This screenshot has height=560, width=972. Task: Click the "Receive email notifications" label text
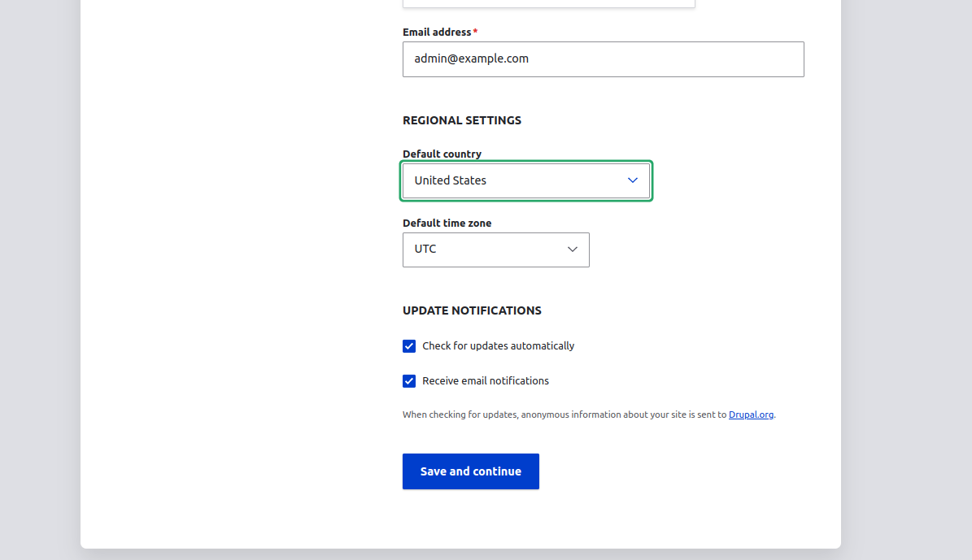tap(486, 381)
